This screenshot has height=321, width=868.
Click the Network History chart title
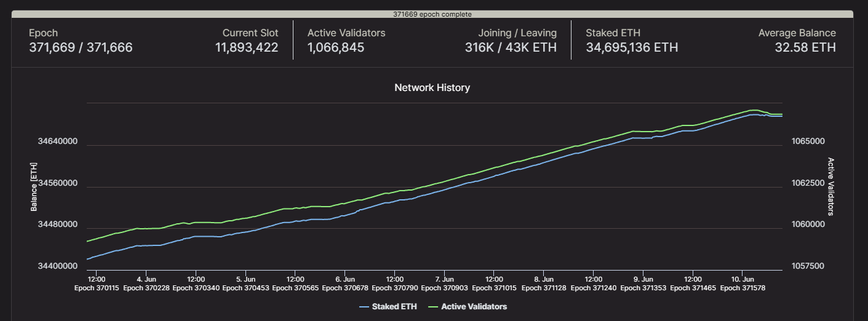(x=432, y=87)
